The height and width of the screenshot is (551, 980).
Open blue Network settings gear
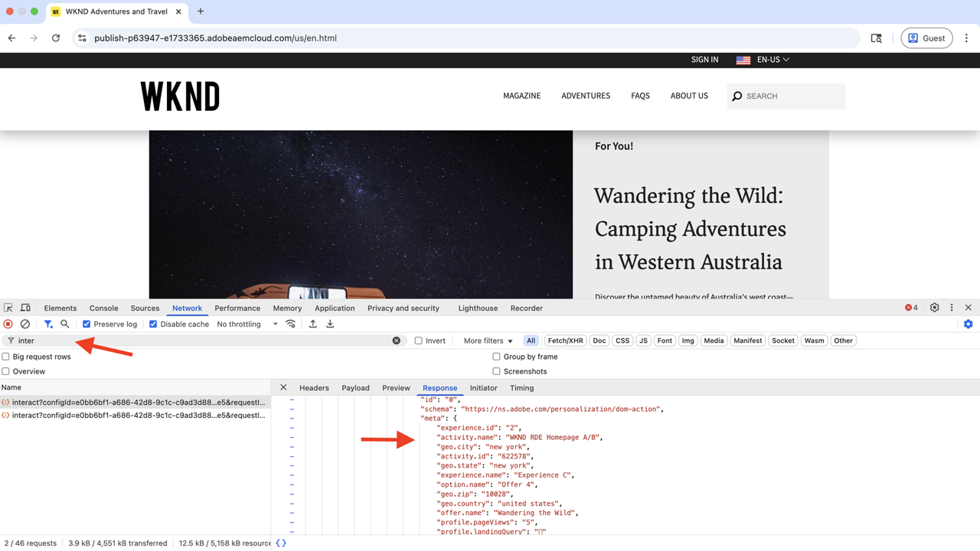[969, 324]
